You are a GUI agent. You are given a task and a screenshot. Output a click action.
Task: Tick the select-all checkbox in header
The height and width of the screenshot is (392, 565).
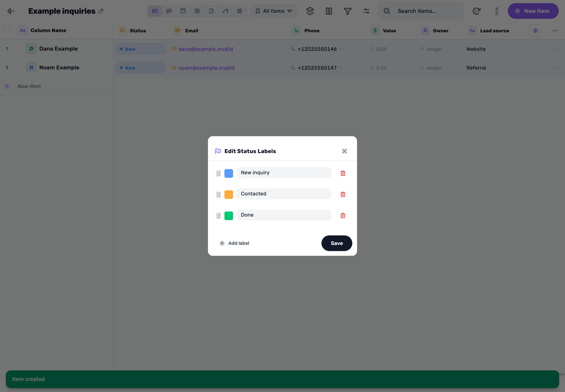(x=7, y=30)
